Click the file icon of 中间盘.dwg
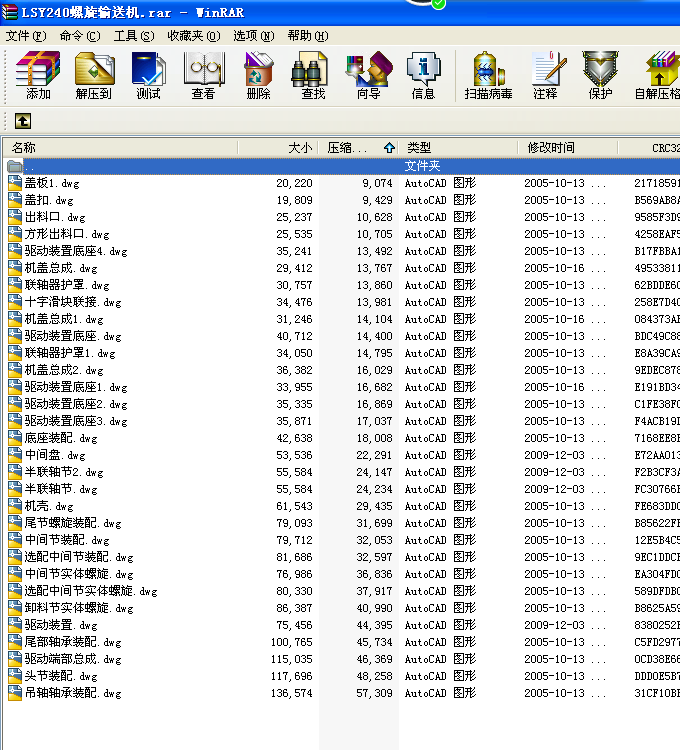The width and height of the screenshot is (680, 750). click(15, 455)
